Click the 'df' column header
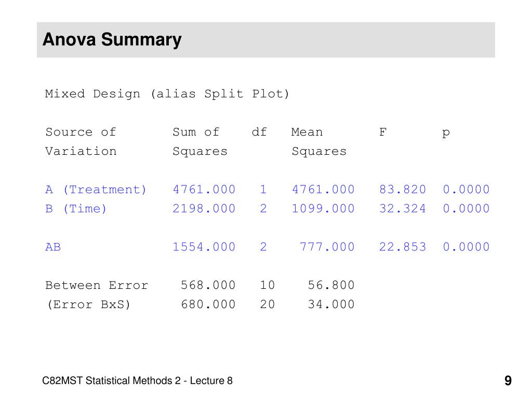The width and height of the screenshot is (532, 399). tap(260, 132)
